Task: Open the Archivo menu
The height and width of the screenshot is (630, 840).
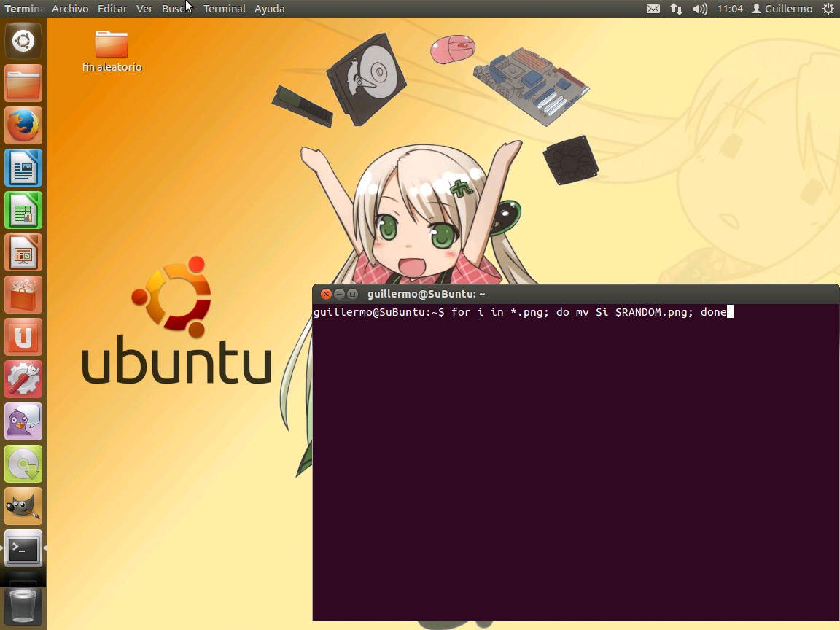Action: click(x=70, y=9)
